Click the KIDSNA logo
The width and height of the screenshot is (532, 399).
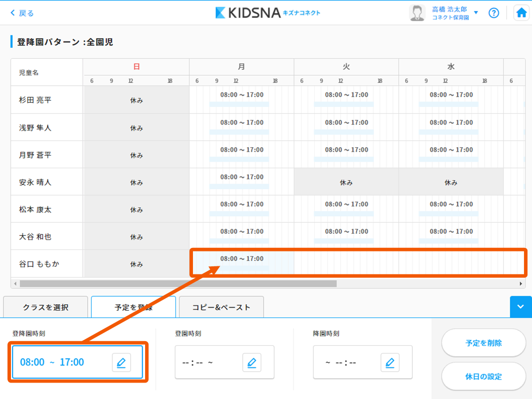coord(268,13)
